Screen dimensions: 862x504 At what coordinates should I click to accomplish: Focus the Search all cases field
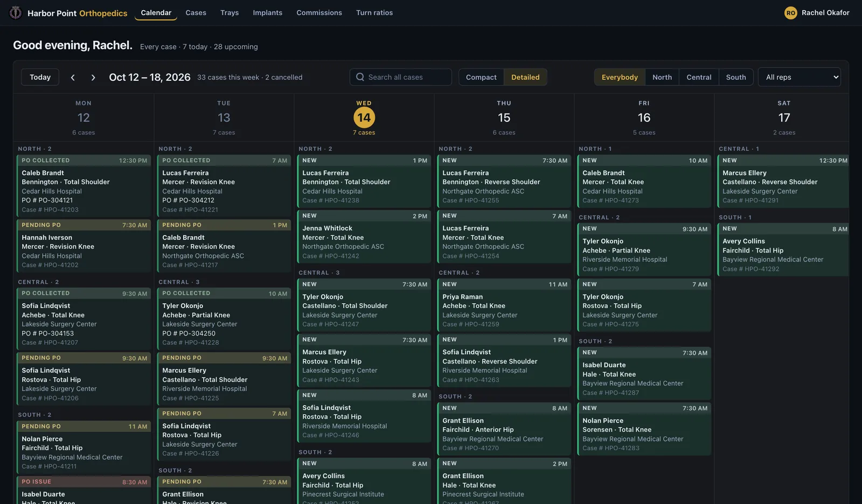coord(401,77)
